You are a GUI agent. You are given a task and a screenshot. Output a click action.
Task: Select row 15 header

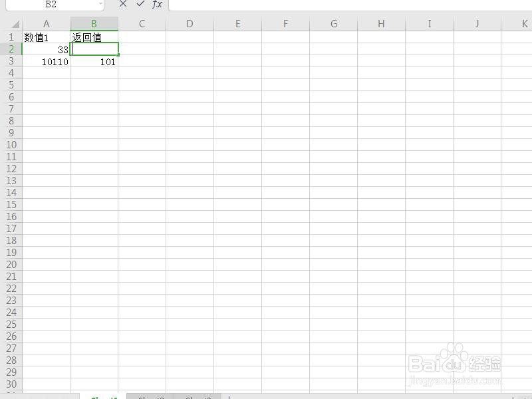pyautogui.click(x=11, y=205)
